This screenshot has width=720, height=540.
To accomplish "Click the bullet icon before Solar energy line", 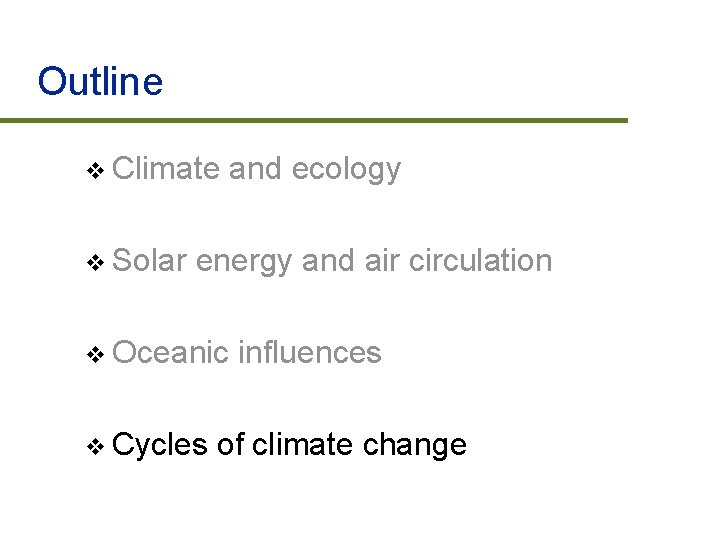I will click(x=96, y=263).
